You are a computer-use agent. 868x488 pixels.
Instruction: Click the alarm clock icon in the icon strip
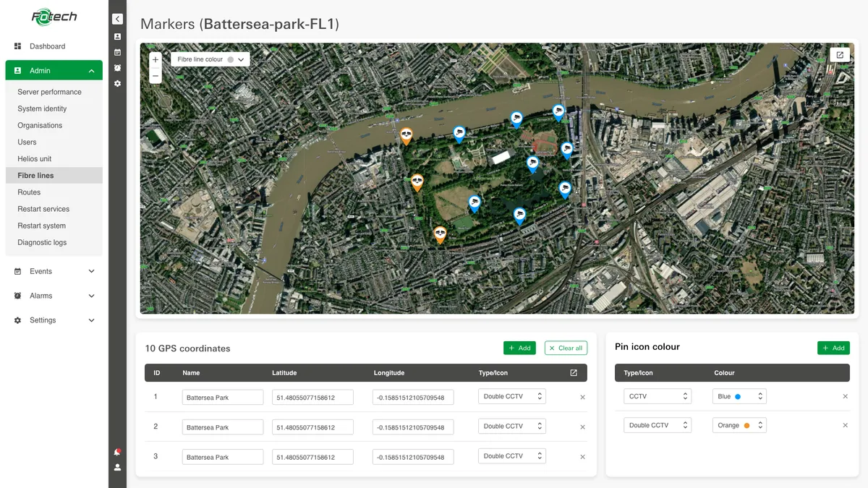[x=117, y=68]
